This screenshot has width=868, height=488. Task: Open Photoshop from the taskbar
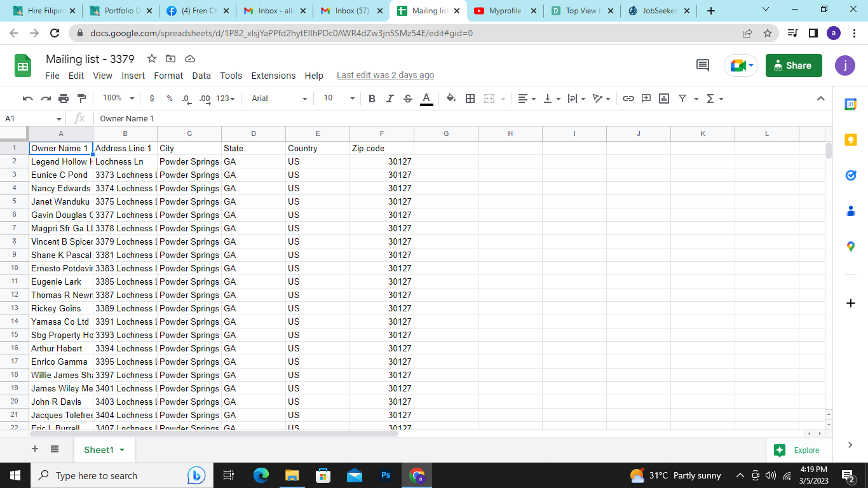click(386, 475)
